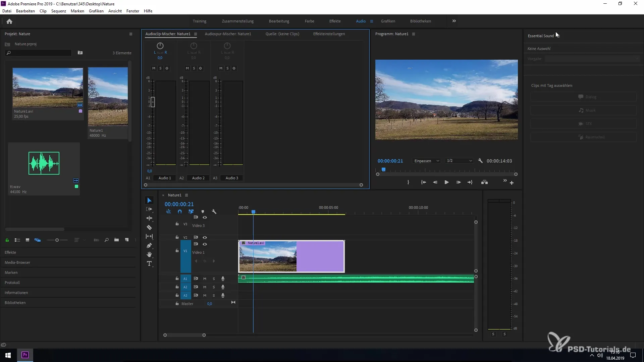This screenshot has width=644, height=362.
Task: Mute Audio 1 in clip mixer
Action: (154, 68)
